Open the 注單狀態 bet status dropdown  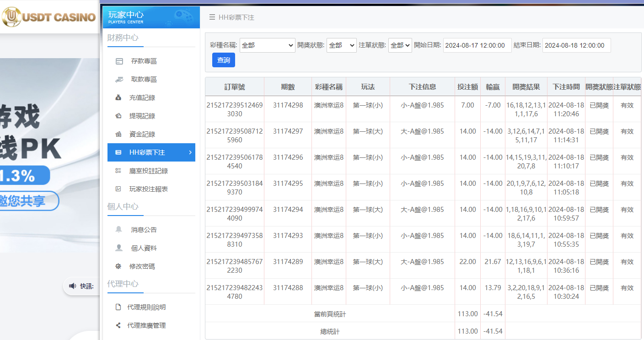400,45
